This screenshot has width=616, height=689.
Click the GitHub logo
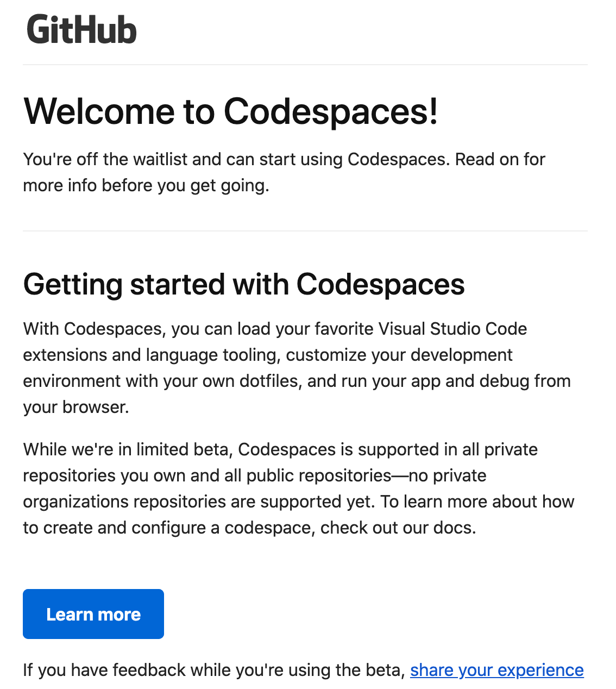(x=81, y=30)
